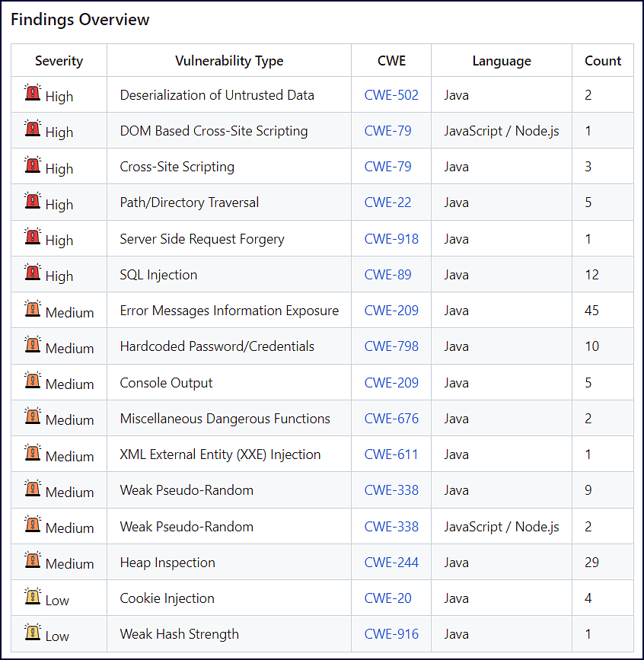This screenshot has width=644, height=660.
Task: Follow the CWE-918 link
Action: tap(391, 239)
